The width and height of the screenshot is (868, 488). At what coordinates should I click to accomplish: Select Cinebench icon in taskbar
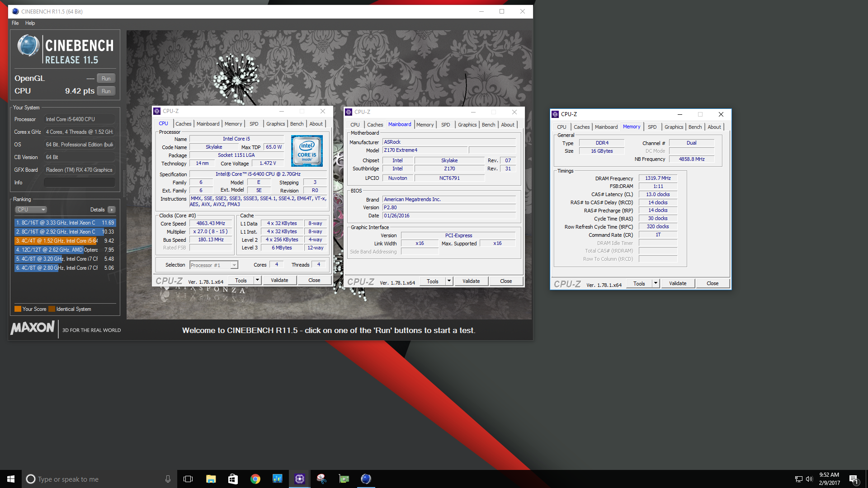click(366, 479)
